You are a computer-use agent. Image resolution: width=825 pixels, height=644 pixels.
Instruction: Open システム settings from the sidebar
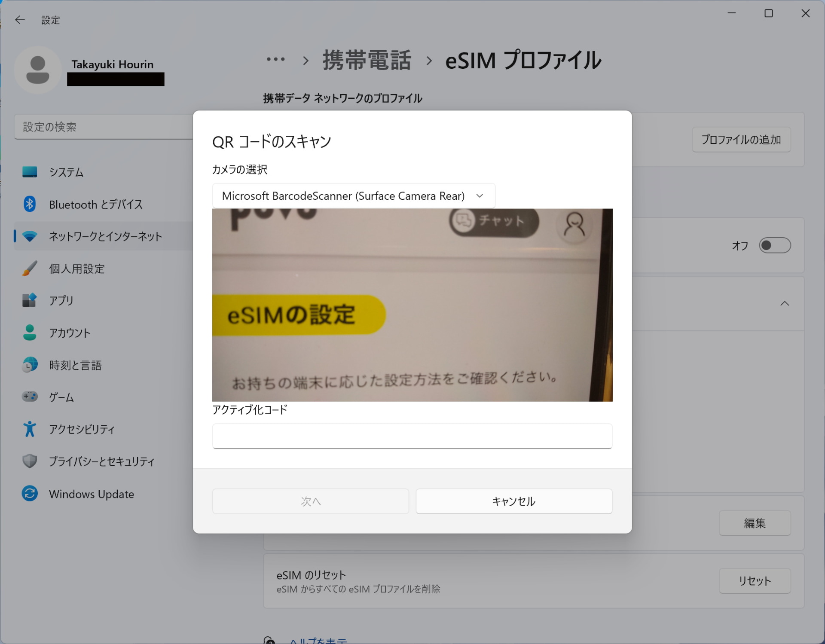coord(65,172)
